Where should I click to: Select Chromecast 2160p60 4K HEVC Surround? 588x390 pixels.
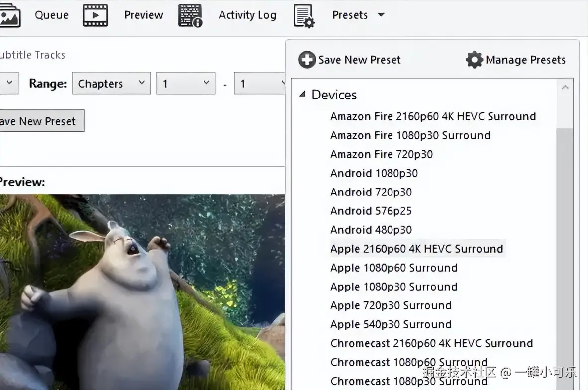point(432,344)
